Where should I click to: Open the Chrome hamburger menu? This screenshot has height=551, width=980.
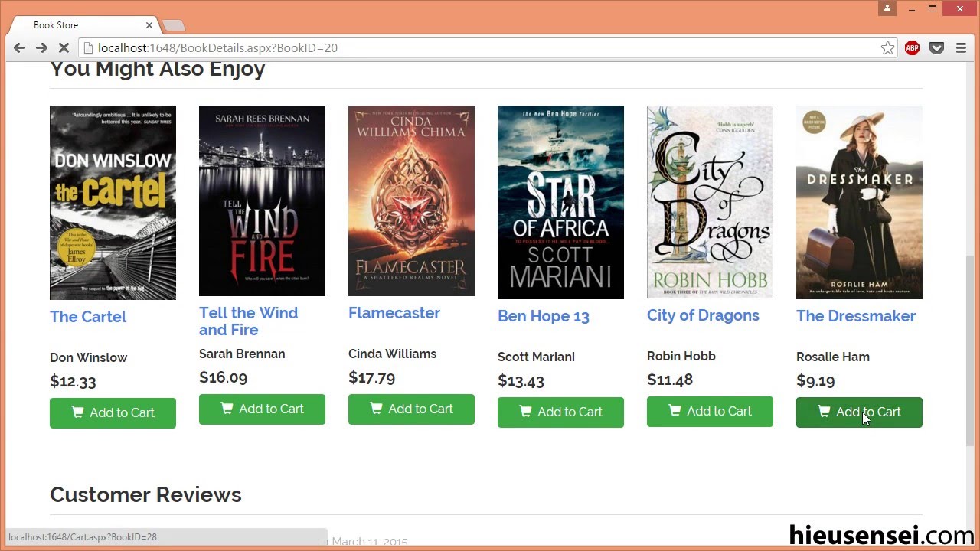coord(961,48)
